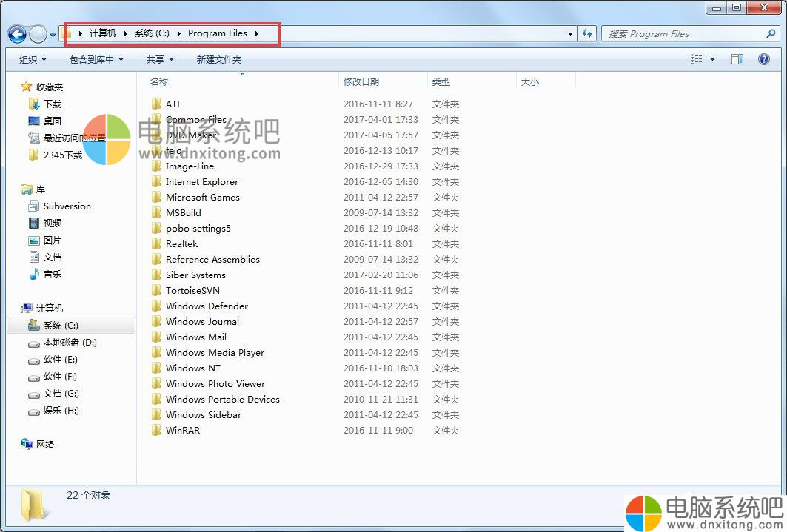Select the Internet Explorer folder icon
This screenshot has height=532, width=787.
tap(157, 181)
